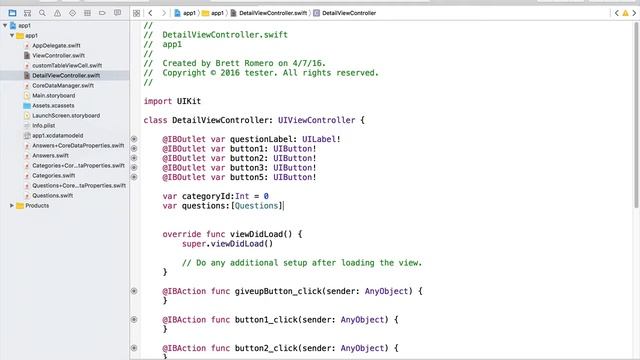640x360 pixels.
Task: Open the Test navigator icon
Action: coord(72,13)
